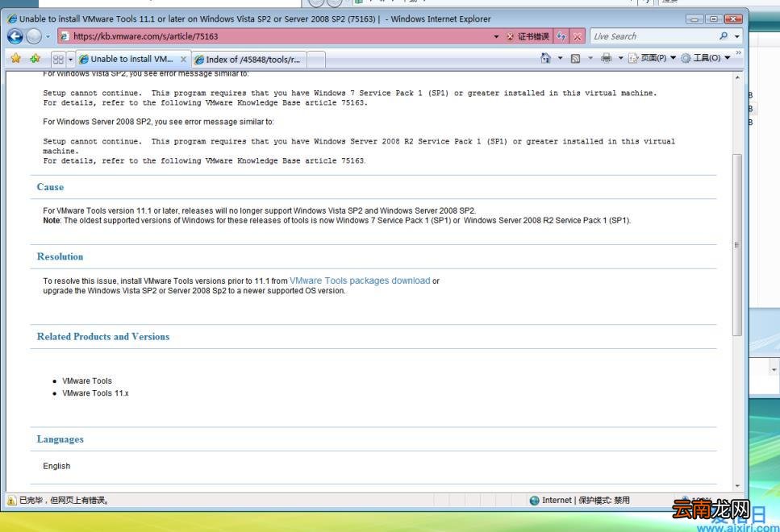Screen dimensions: 780x532
Task: Open the Favorites Center star icon
Action: (16, 58)
